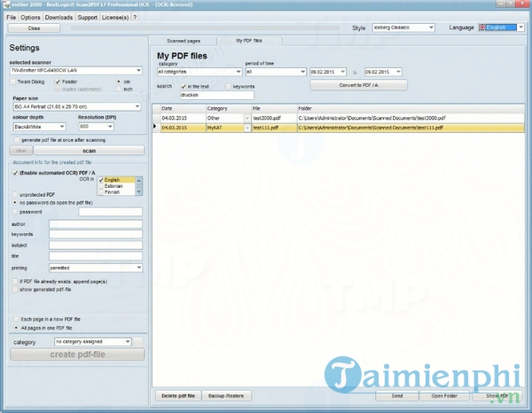Click the author input field

coord(96,224)
